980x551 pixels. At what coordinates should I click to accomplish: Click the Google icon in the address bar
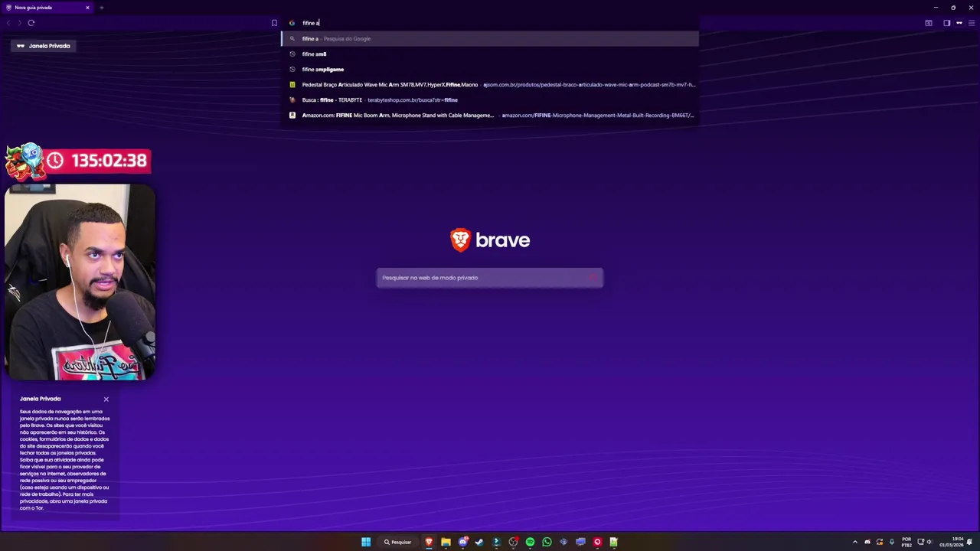292,23
